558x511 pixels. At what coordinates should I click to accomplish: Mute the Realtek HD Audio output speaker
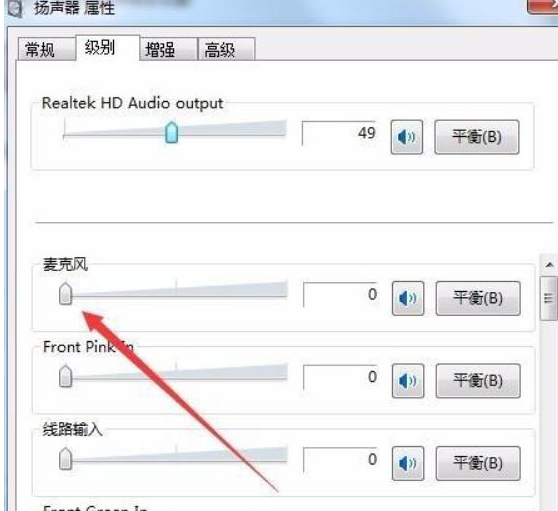coord(406,137)
